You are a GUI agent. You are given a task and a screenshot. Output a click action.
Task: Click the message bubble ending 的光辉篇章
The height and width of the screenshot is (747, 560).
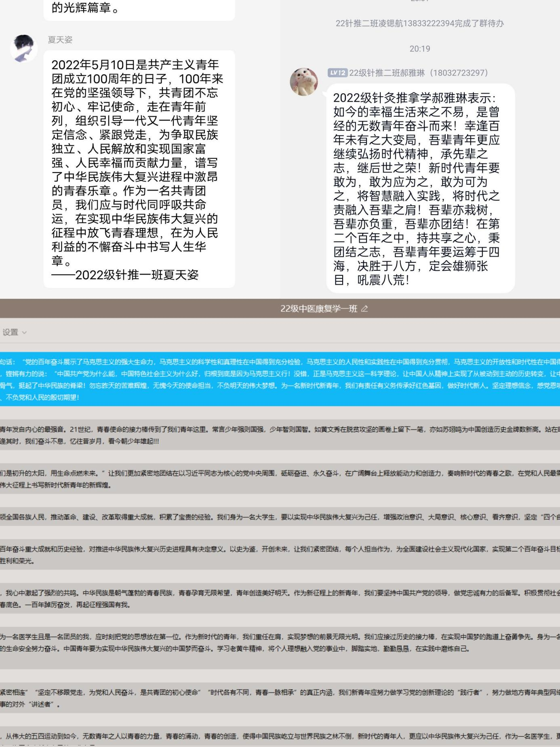(x=139, y=9)
